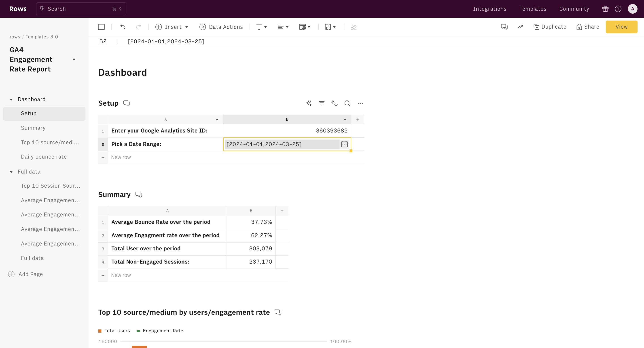Open the help question mark icon
This screenshot has height=348, width=644.
(618, 9)
